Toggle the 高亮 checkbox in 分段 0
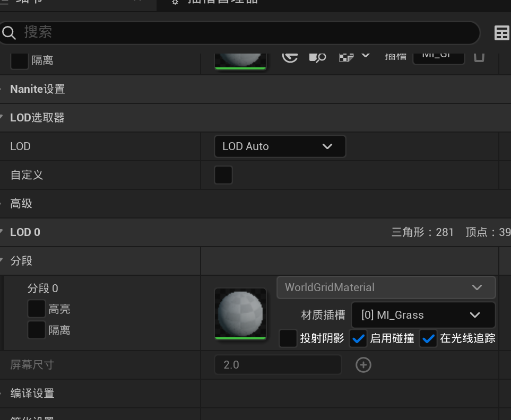Screen dimensions: 511x420 (37, 309)
